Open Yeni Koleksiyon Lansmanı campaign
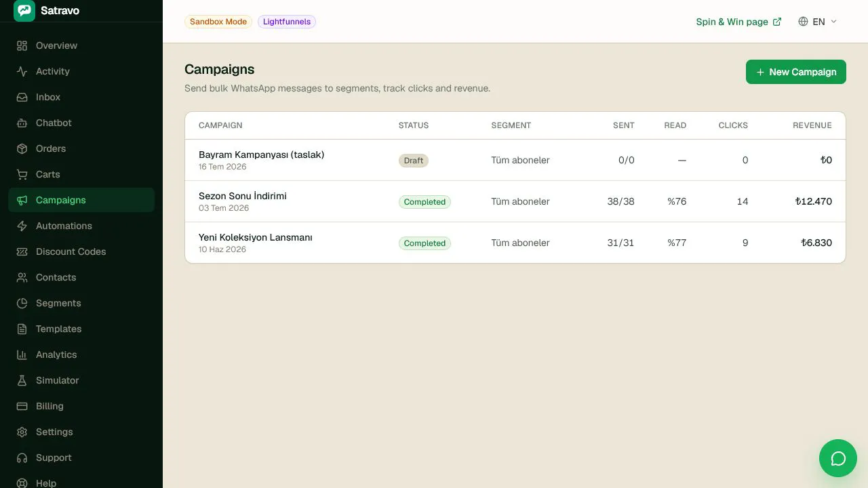 (x=256, y=237)
